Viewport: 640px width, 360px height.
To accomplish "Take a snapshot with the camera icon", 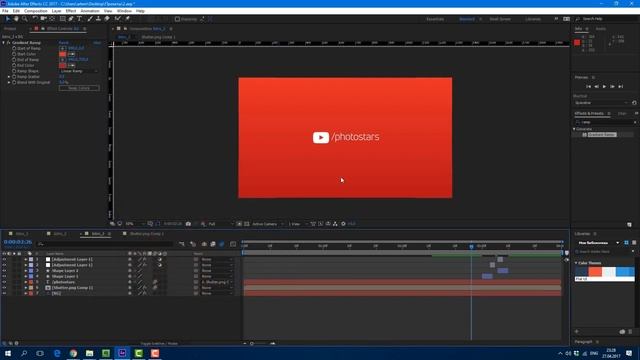I will 188,224.
